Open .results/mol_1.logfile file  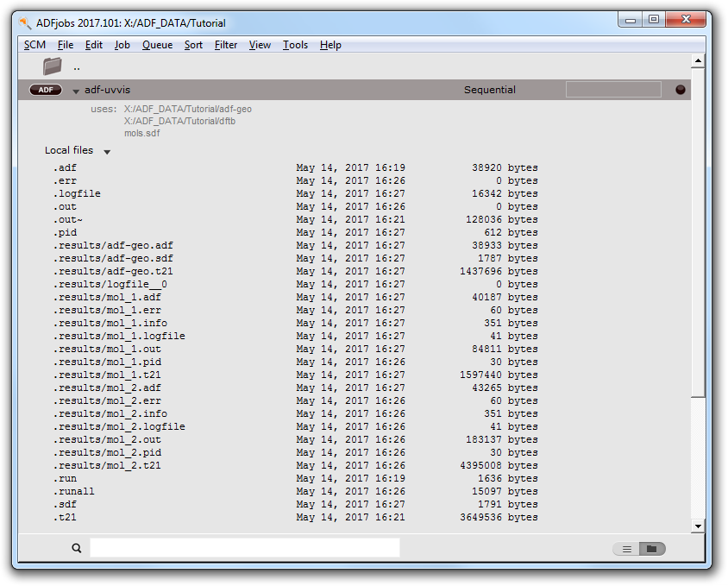click(x=119, y=337)
